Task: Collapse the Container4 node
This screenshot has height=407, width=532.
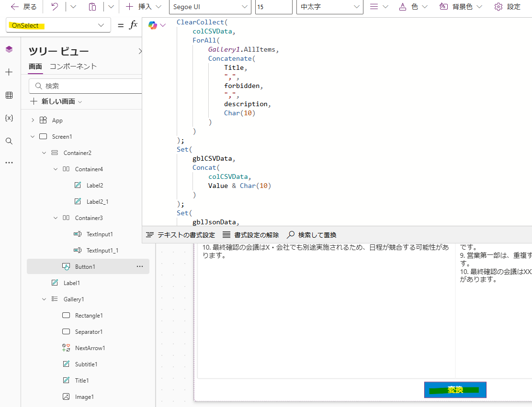Action: pyautogui.click(x=56, y=169)
